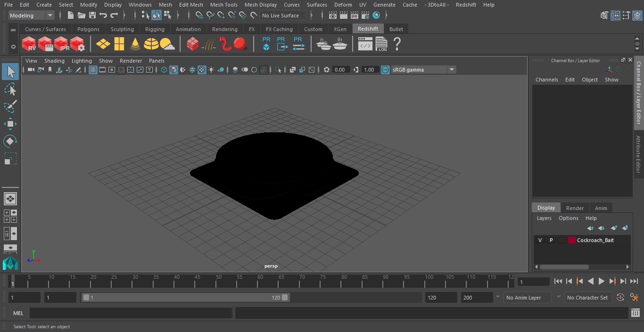The width and height of the screenshot is (644, 332).
Task: Choose the Move tool
Action: tap(10, 124)
